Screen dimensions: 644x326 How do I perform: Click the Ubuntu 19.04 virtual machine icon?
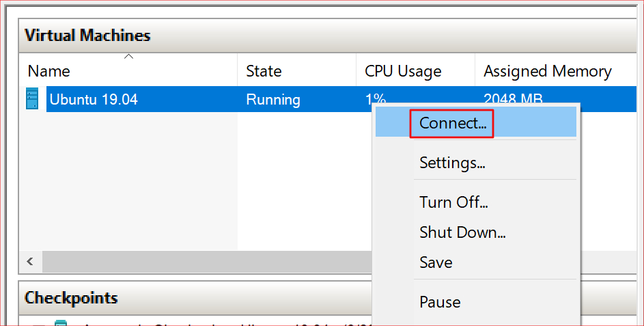tap(32, 100)
